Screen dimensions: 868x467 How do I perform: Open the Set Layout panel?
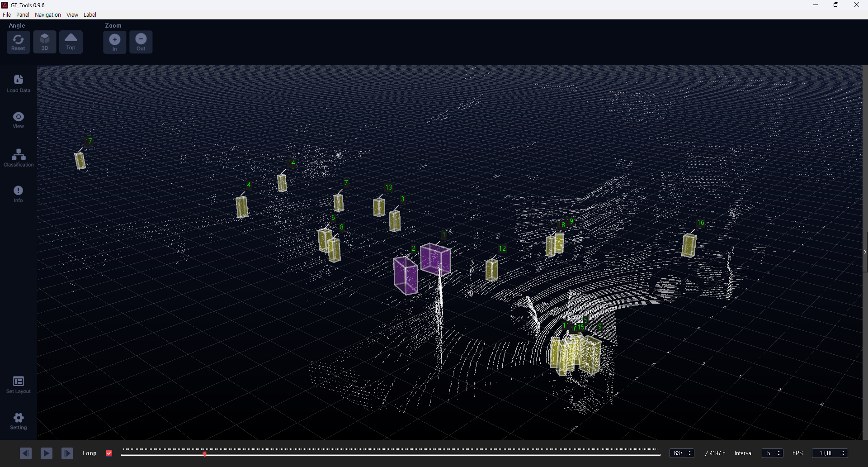[19, 385]
